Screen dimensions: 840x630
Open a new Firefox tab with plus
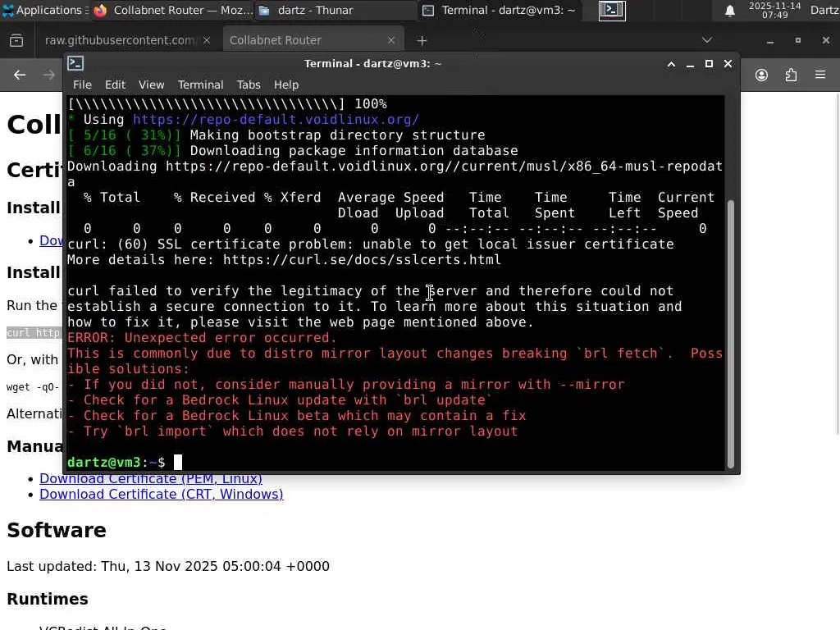[x=422, y=40]
